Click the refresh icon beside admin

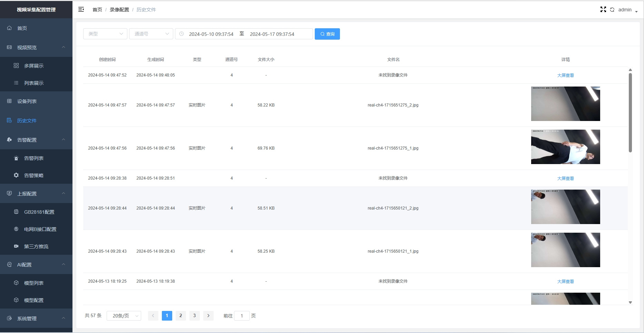tap(612, 10)
